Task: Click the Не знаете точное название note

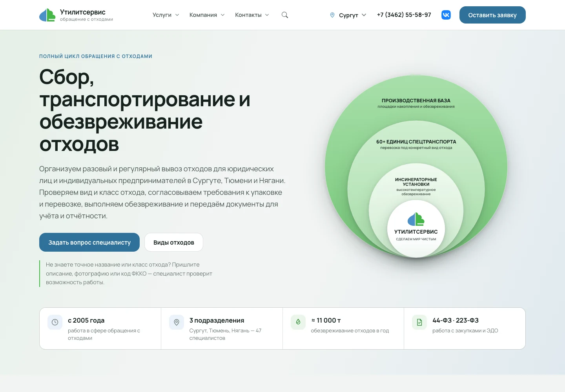Action: pos(129,274)
